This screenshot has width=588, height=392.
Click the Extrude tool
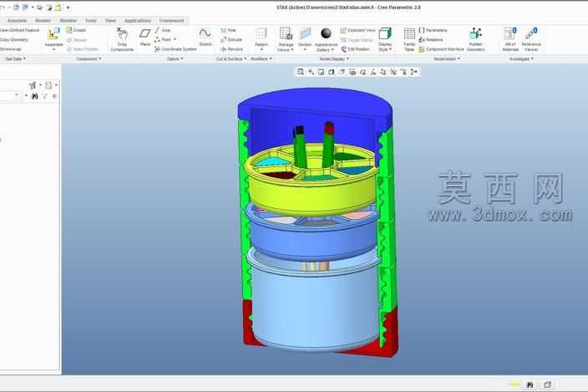point(231,39)
